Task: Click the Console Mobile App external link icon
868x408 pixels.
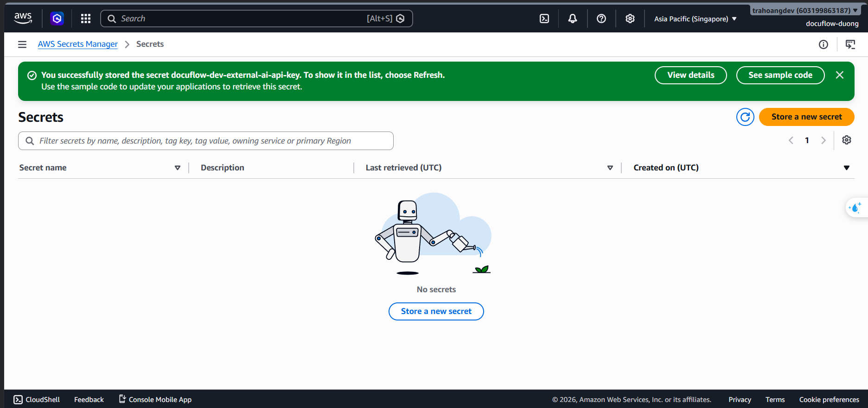Action: click(x=122, y=399)
